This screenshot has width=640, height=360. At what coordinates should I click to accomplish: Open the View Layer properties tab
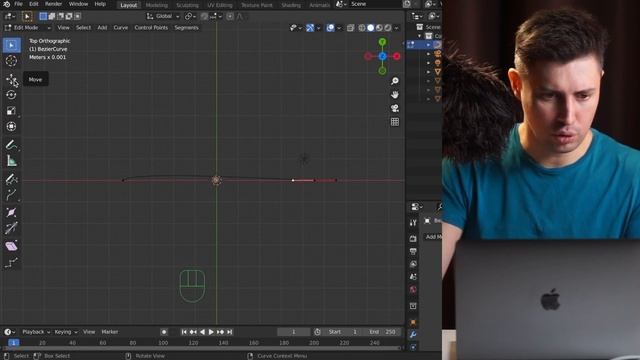(413, 264)
